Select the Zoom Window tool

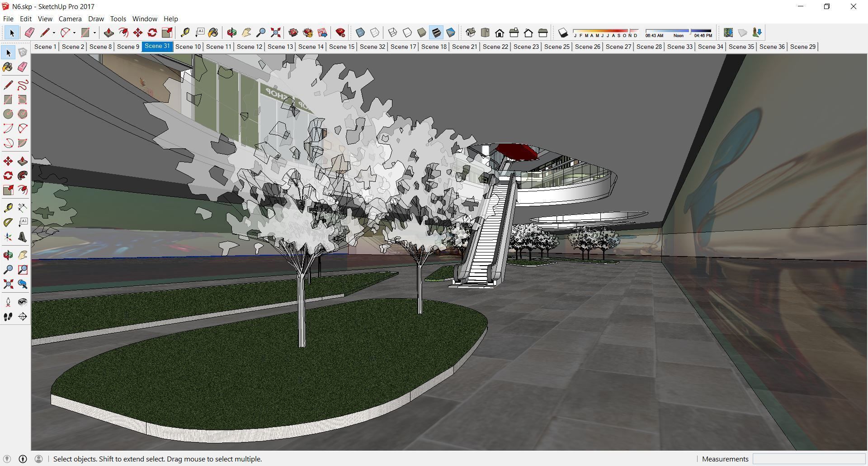[x=23, y=270]
